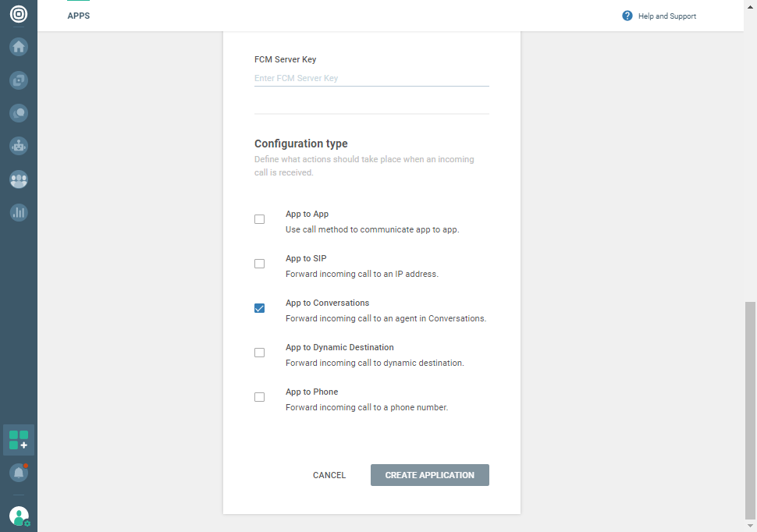Check the App to SIP option
This screenshot has width=757, height=532.
pyautogui.click(x=260, y=264)
